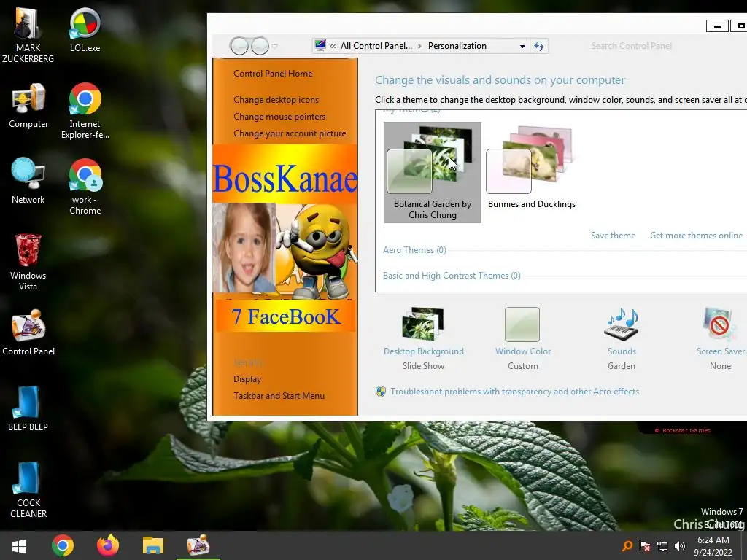This screenshot has width=747, height=560.
Task: Refresh the Personalization page
Action: tap(539, 46)
